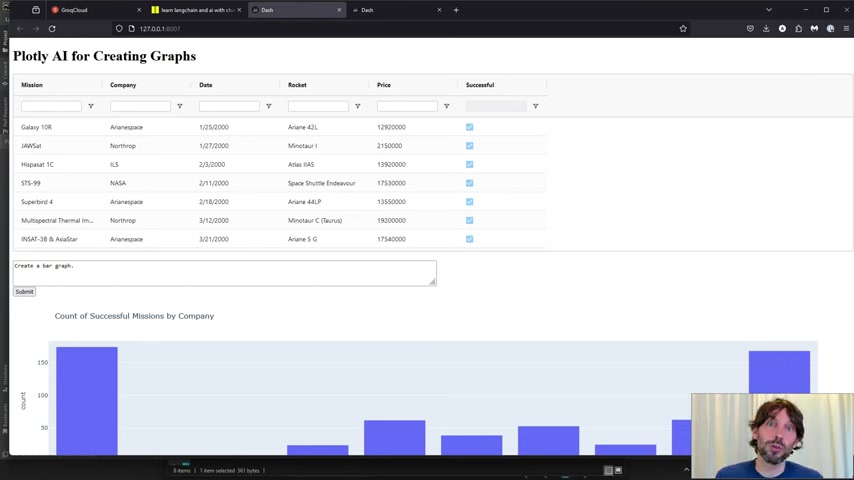Switch to the second Dash tab
Viewport: 854px width, 480px height.
coord(395,10)
